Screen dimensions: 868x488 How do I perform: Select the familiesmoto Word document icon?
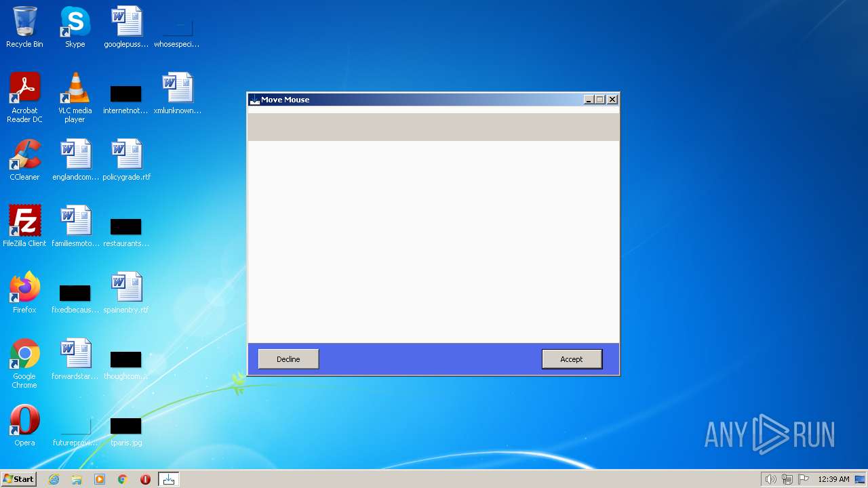click(75, 226)
